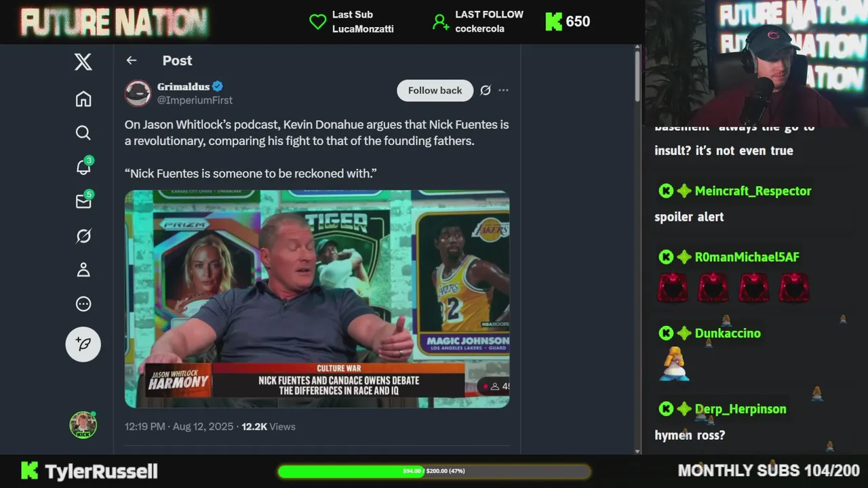Click Kick badge next to R0manMichael5AF

point(666,258)
